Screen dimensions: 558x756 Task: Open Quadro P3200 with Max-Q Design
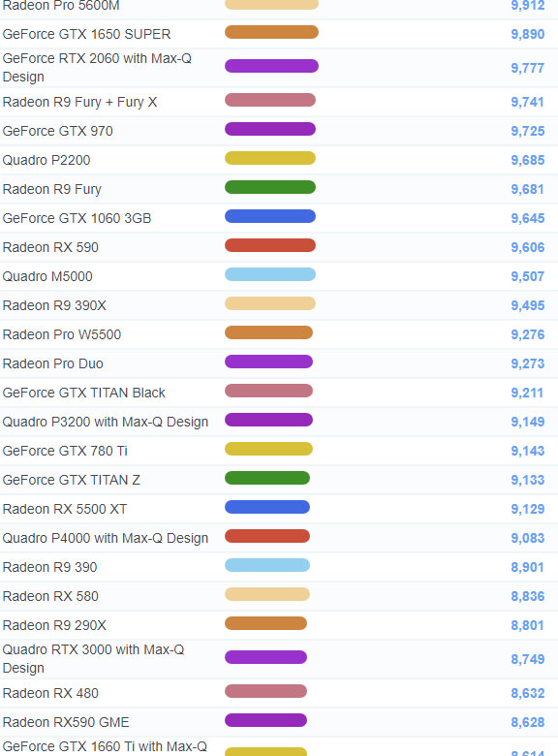pos(106,422)
